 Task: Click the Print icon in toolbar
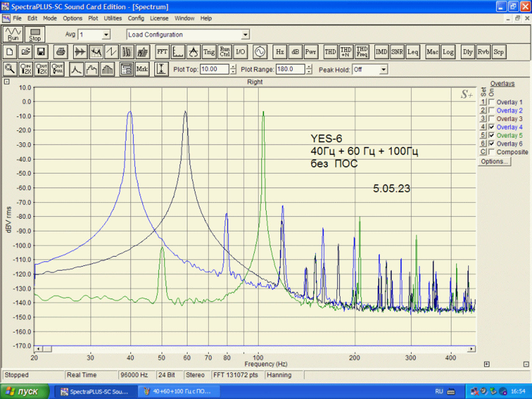coord(61,52)
